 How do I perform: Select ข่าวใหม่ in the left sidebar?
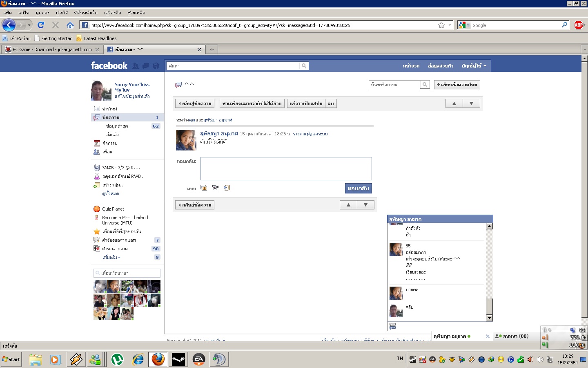(110, 109)
